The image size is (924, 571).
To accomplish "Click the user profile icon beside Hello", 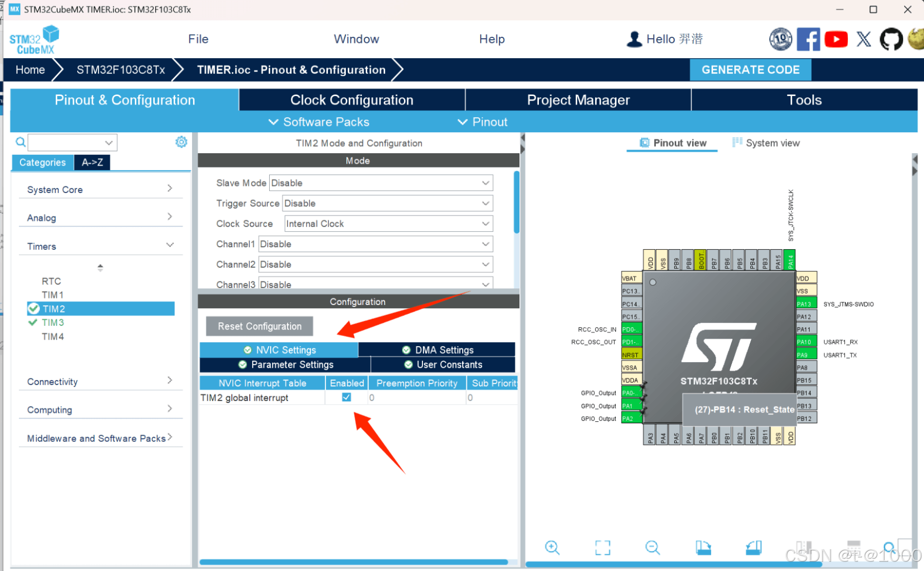I will 634,39.
